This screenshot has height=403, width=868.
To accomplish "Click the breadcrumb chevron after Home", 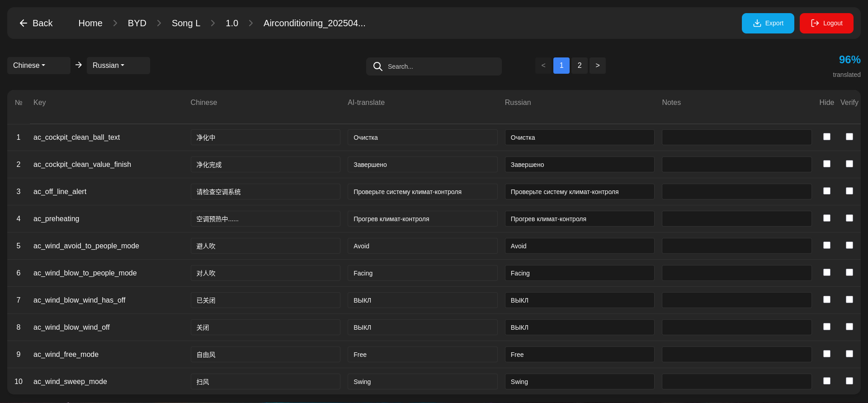I will 115,23.
